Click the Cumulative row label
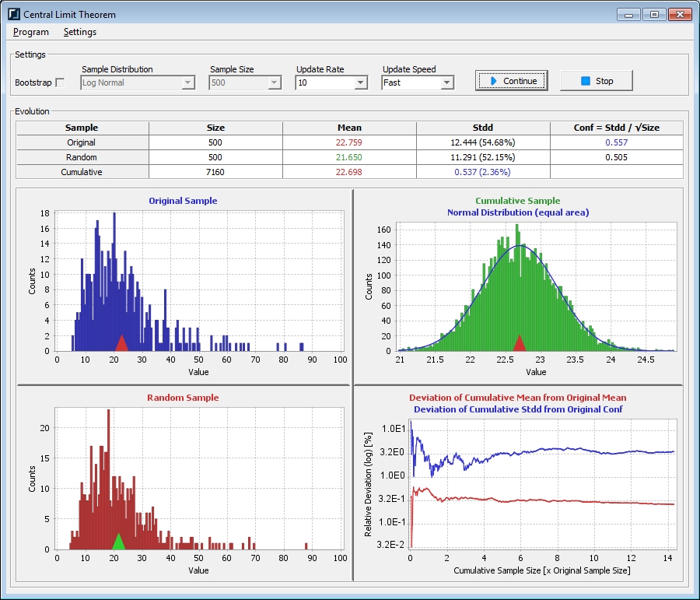 click(x=81, y=172)
